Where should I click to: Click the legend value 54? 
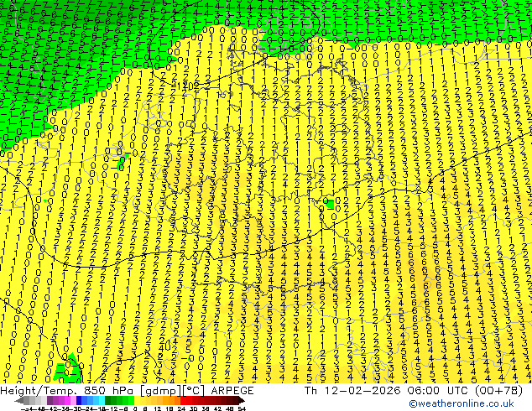pyautogui.click(x=242, y=408)
